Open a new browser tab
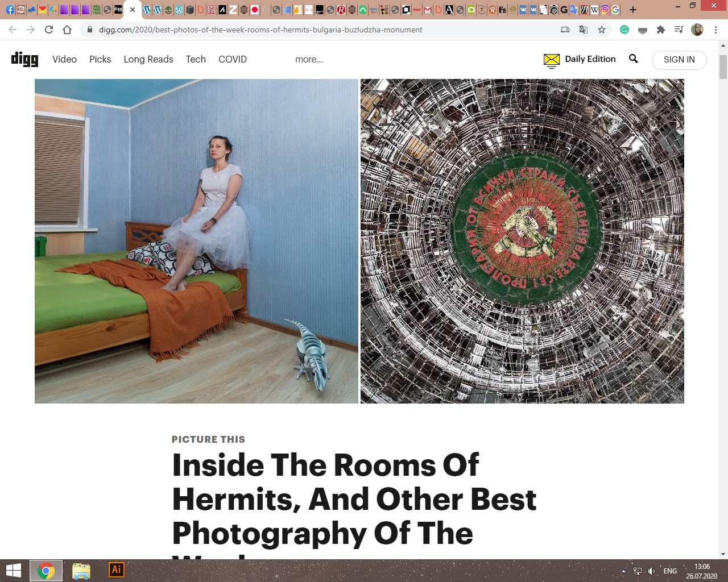The image size is (728, 582). (x=632, y=10)
